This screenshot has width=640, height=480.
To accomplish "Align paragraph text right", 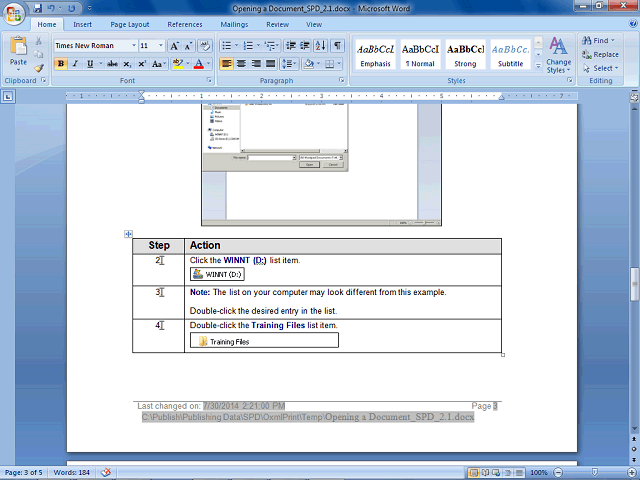I will (256, 64).
